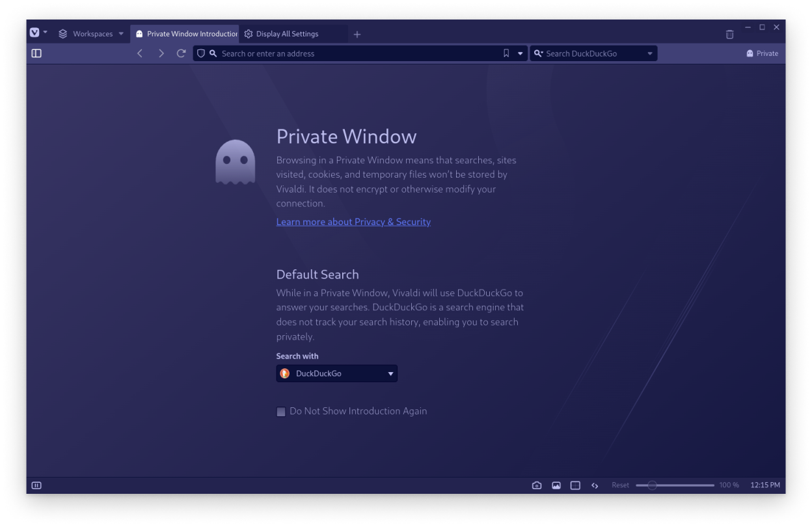Capture page with the camera icon

[x=537, y=485]
